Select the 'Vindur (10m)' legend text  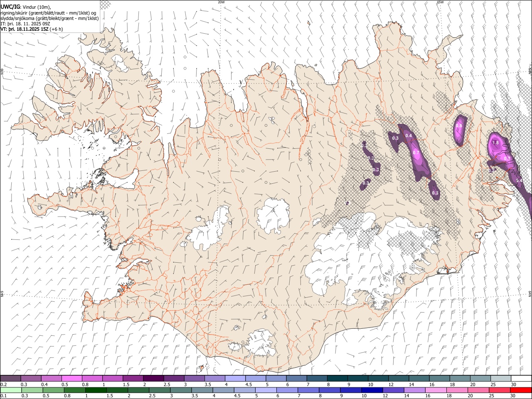click(x=36, y=7)
